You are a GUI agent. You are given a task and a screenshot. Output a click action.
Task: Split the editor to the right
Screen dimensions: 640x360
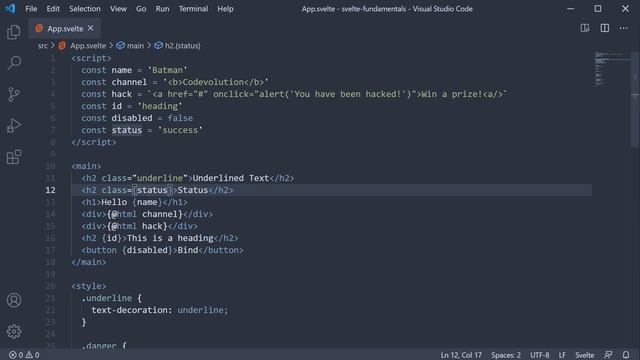pyautogui.click(x=604, y=28)
